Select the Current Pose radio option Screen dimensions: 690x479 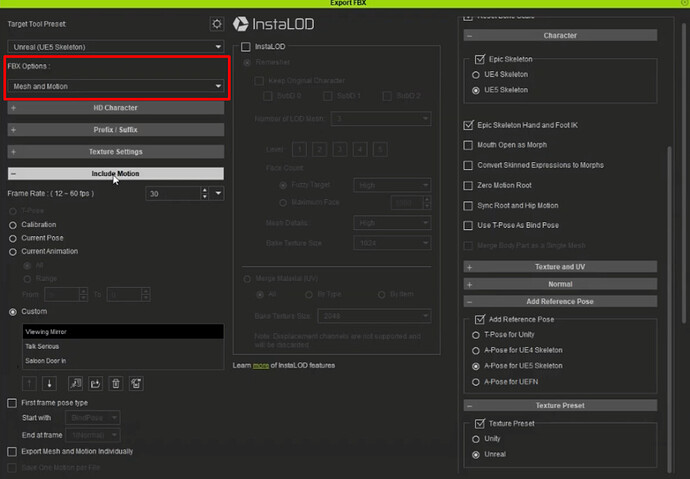[13, 238]
